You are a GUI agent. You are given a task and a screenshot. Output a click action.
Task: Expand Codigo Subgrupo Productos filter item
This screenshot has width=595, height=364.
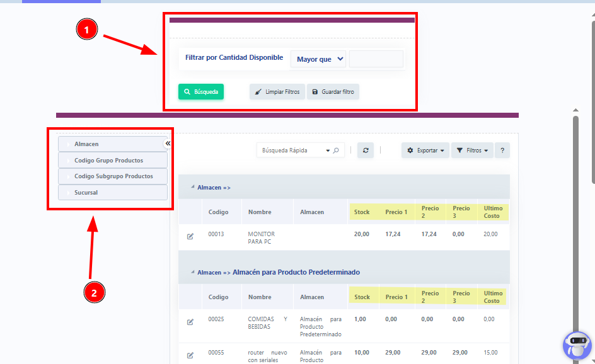pos(113,176)
